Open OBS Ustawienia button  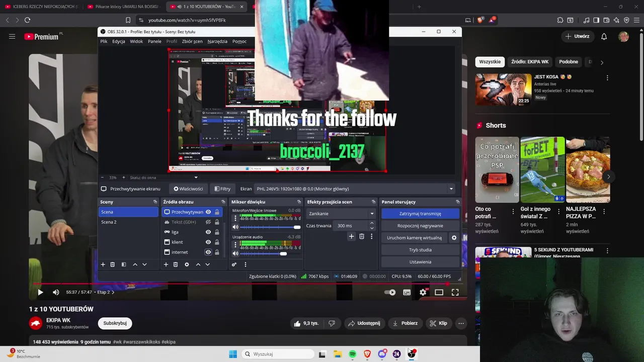coord(420,262)
